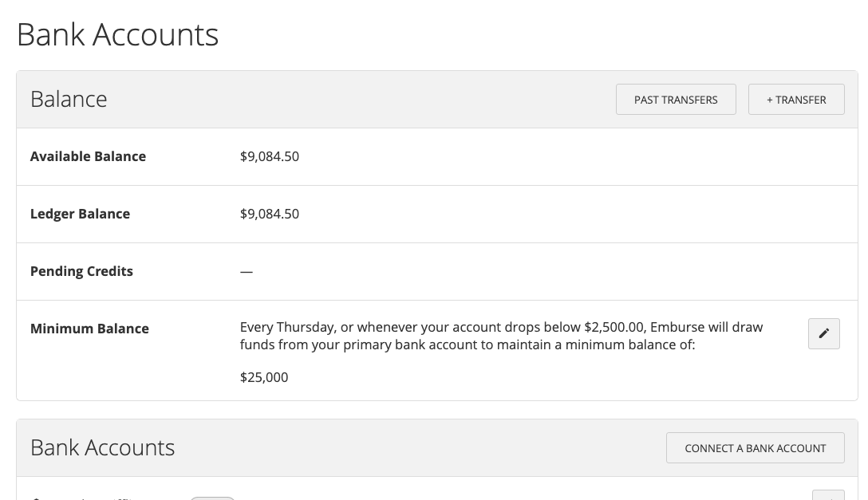Click the Minimum Balance row label

89,329
